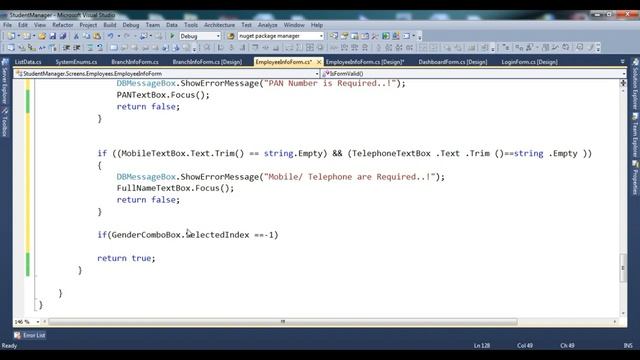This screenshot has width=640, height=360.
Task: Click the Toolbox icon with crossed tools
Action: pos(375,36)
